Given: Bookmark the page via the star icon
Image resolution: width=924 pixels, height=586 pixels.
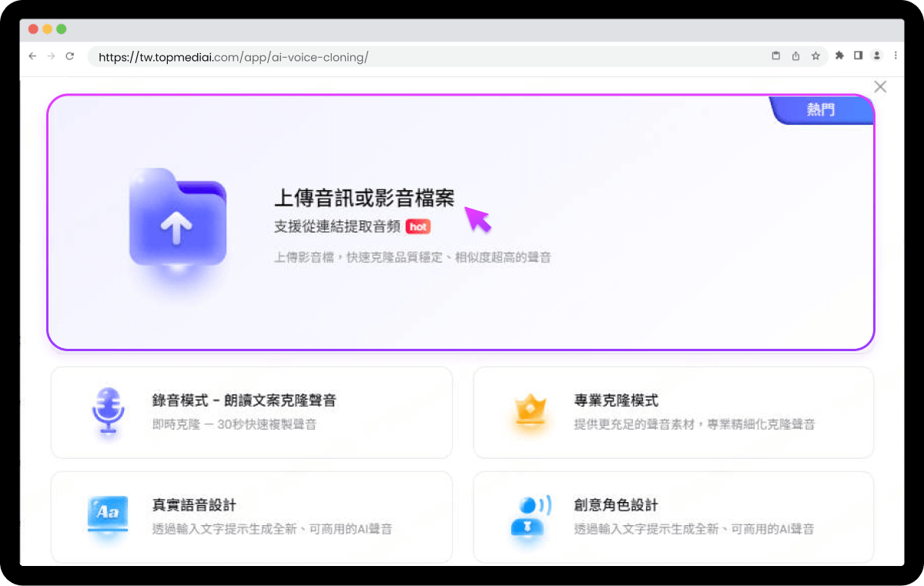Looking at the screenshot, I should [816, 55].
